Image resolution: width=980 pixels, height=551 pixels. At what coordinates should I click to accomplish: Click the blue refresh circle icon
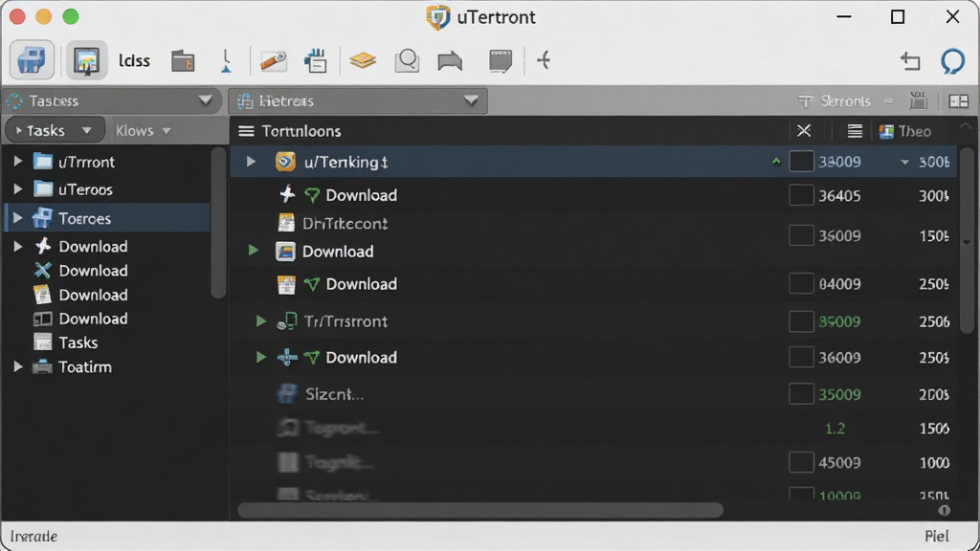point(952,60)
